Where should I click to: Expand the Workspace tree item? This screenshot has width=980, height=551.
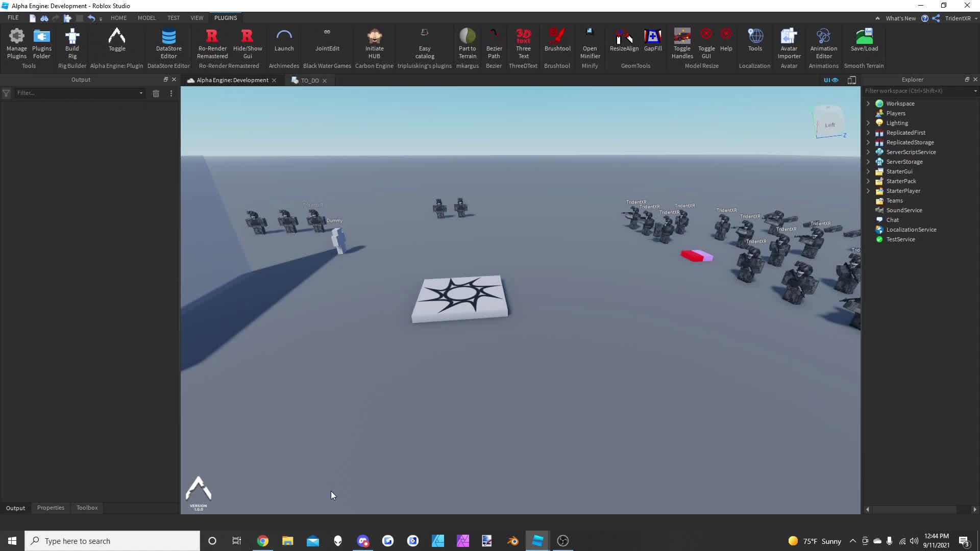869,103
